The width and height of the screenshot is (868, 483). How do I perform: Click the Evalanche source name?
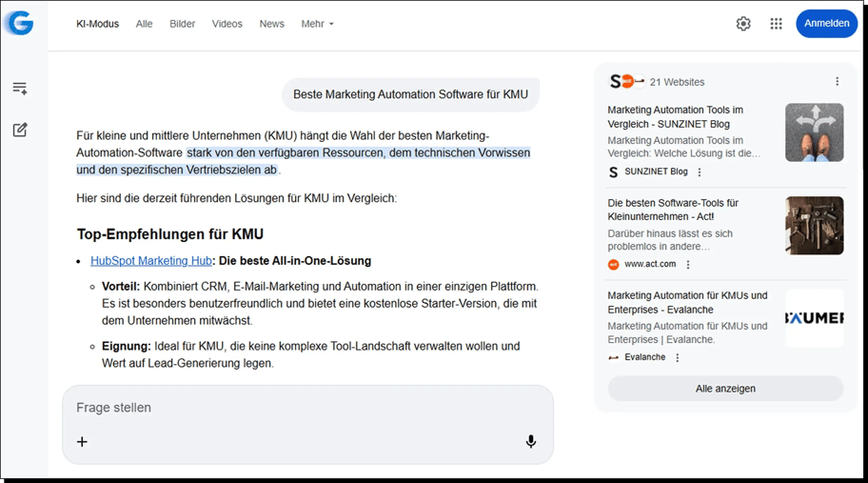(x=645, y=357)
